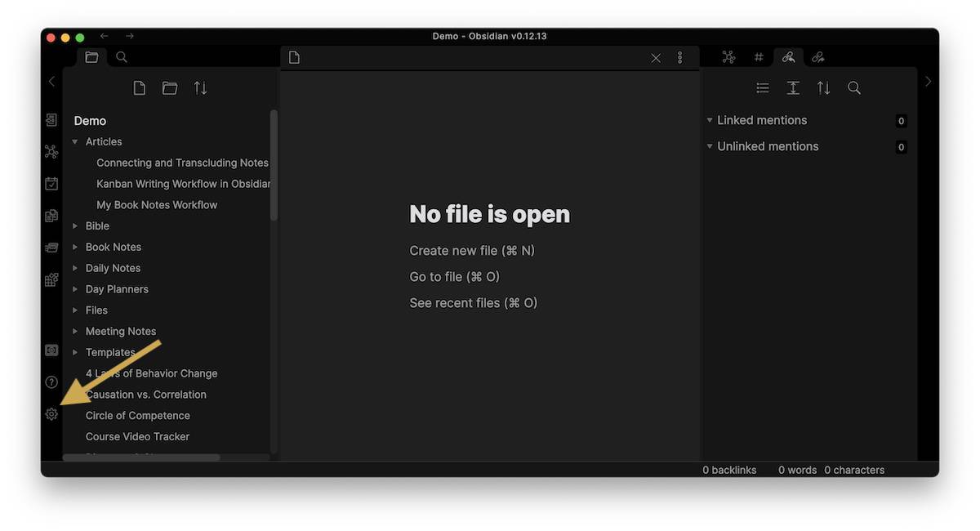Image resolution: width=980 pixels, height=531 pixels.
Task: Change sort order in file explorer
Action: click(200, 88)
